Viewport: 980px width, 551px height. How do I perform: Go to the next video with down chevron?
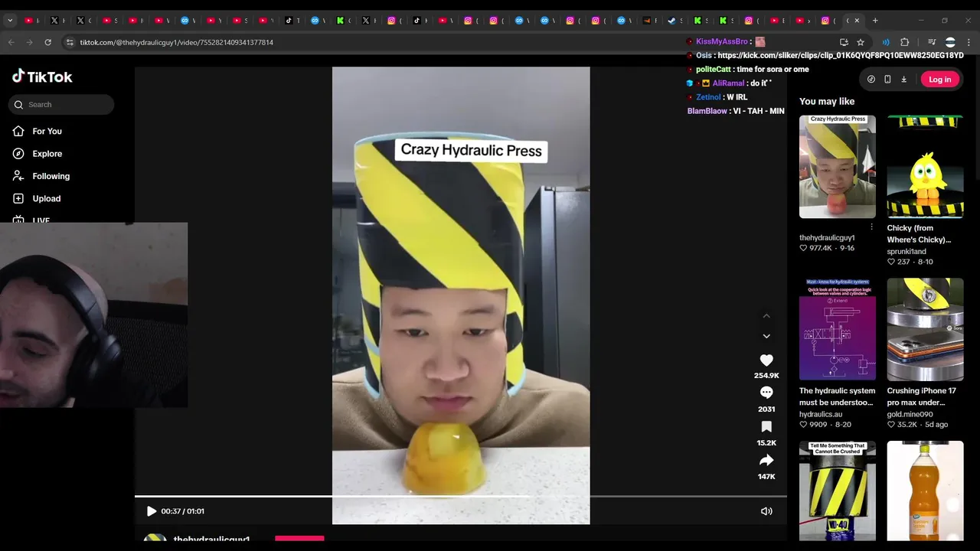(x=766, y=336)
